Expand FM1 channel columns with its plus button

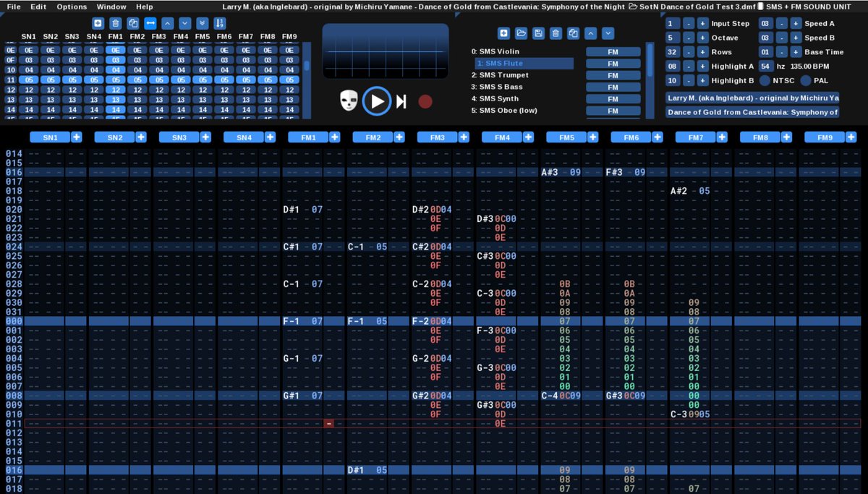click(x=335, y=137)
